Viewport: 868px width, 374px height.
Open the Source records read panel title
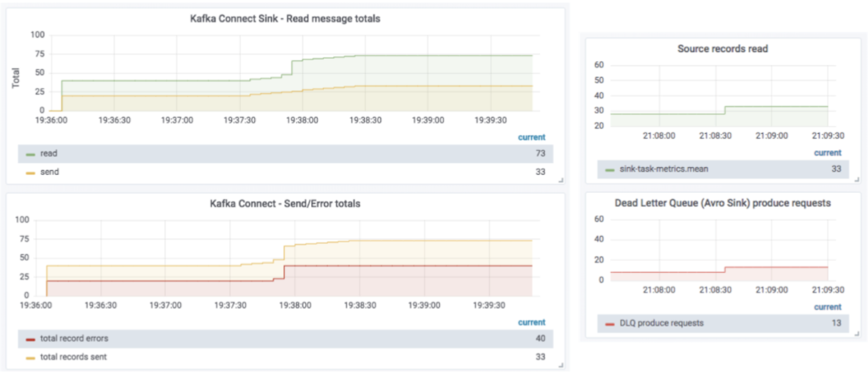point(723,49)
